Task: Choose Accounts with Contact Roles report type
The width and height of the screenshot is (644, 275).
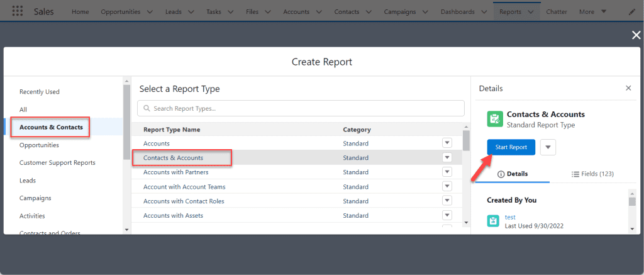Action: point(184,201)
